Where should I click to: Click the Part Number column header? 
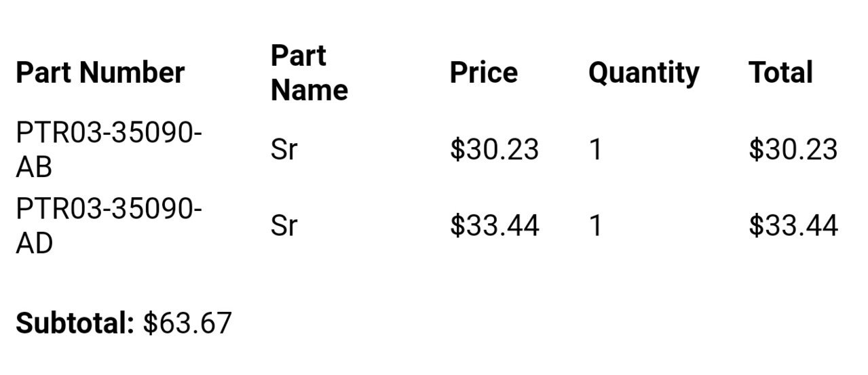(100, 73)
